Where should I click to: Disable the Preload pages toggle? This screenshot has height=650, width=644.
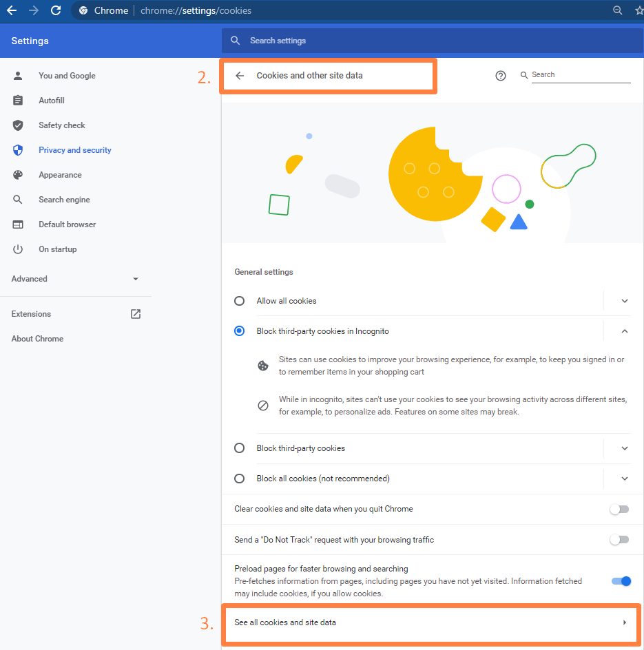click(x=621, y=581)
